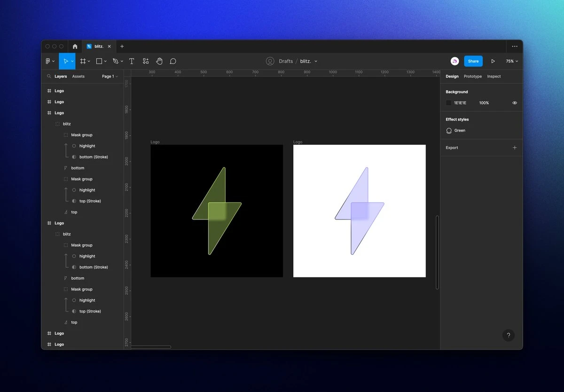The height and width of the screenshot is (392, 564).
Task: Toggle background visibility eye icon
Action: pos(515,103)
